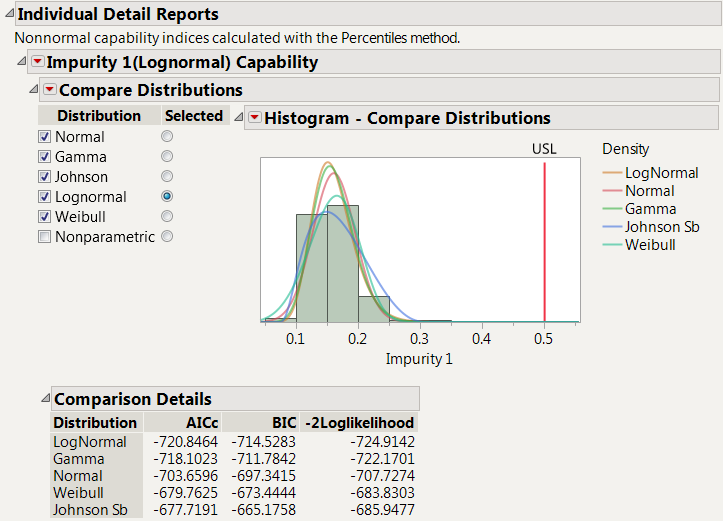Click the Distribution header in Comparison Details
This screenshot has width=723, height=521.
(95, 422)
